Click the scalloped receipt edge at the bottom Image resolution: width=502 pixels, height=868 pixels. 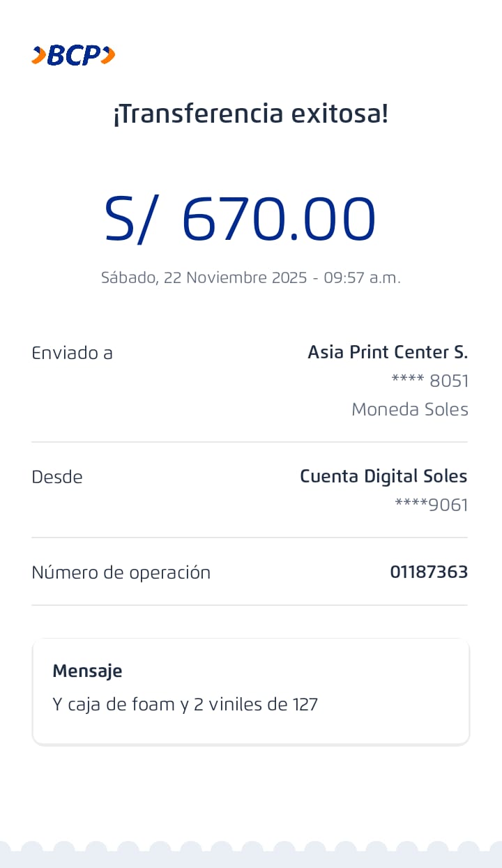251,855
